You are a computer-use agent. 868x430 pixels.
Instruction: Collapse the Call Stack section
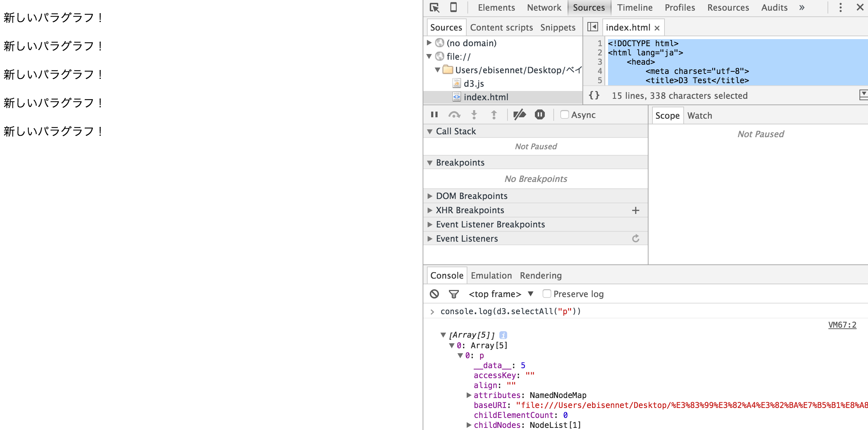coord(429,131)
